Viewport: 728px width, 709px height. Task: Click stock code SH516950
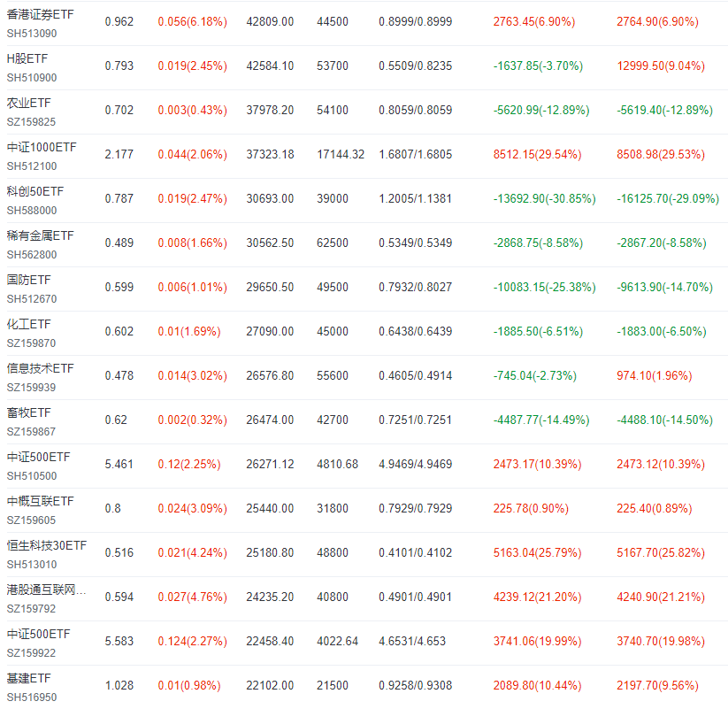32,697
